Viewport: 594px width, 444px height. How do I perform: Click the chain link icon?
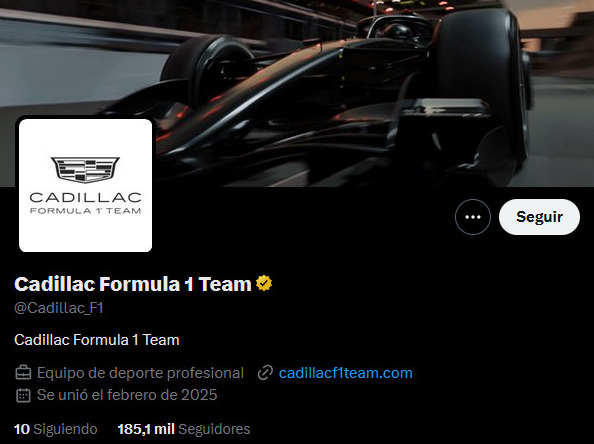[x=265, y=373]
